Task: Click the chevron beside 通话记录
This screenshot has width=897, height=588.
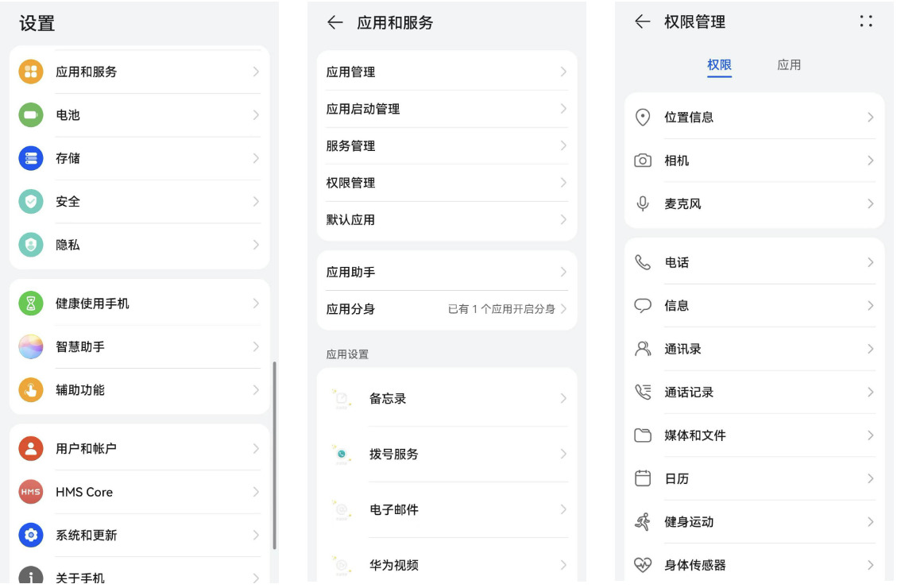Action: [870, 393]
